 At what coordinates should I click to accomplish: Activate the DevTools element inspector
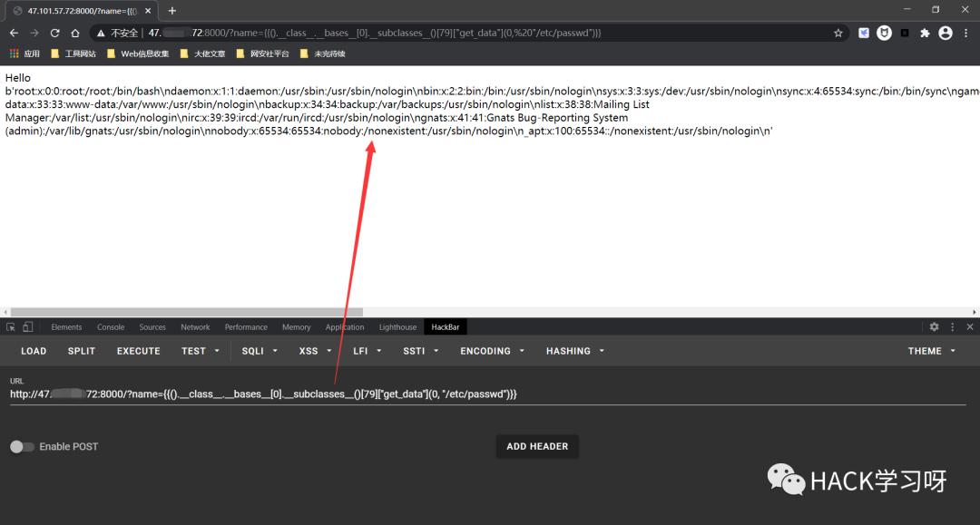coord(11,327)
